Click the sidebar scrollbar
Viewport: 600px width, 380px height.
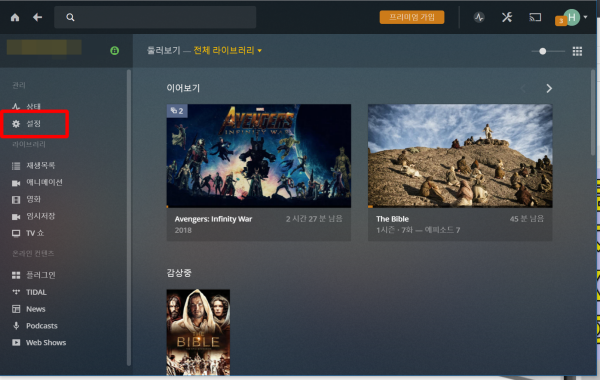click(129, 217)
